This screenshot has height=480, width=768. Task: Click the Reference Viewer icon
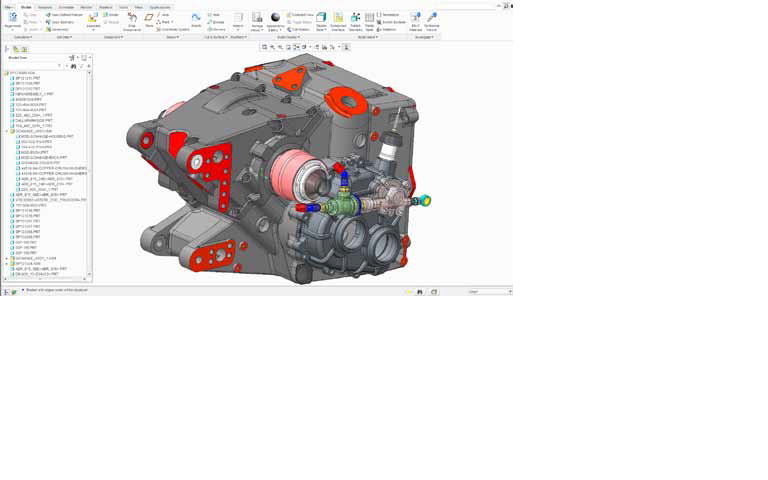click(x=431, y=19)
